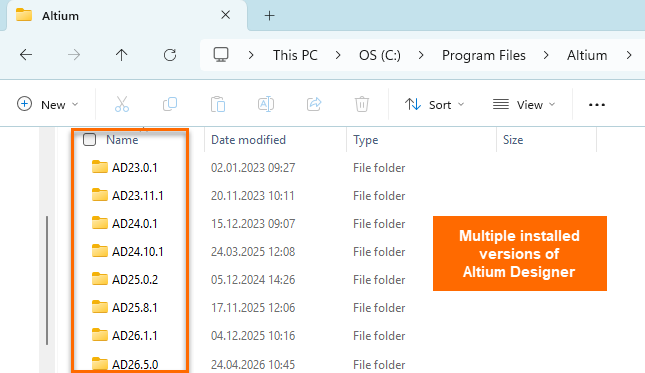The height and width of the screenshot is (373, 645).
Task: Select the AD25.0.2 folder icon
Action: click(x=100, y=279)
